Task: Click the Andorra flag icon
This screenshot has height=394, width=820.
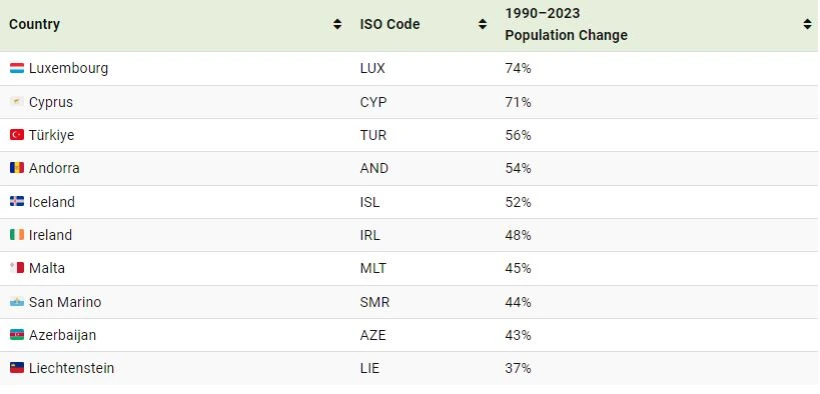Action: tap(17, 168)
